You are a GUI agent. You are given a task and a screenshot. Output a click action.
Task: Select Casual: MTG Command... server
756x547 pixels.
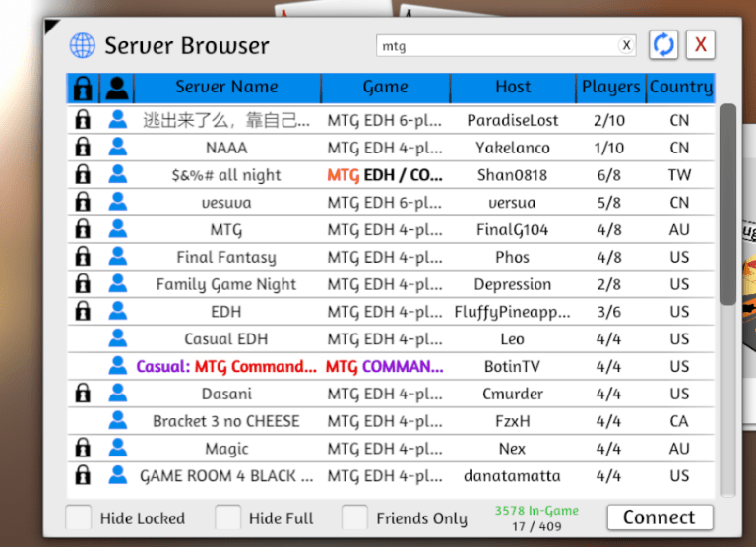click(x=226, y=367)
